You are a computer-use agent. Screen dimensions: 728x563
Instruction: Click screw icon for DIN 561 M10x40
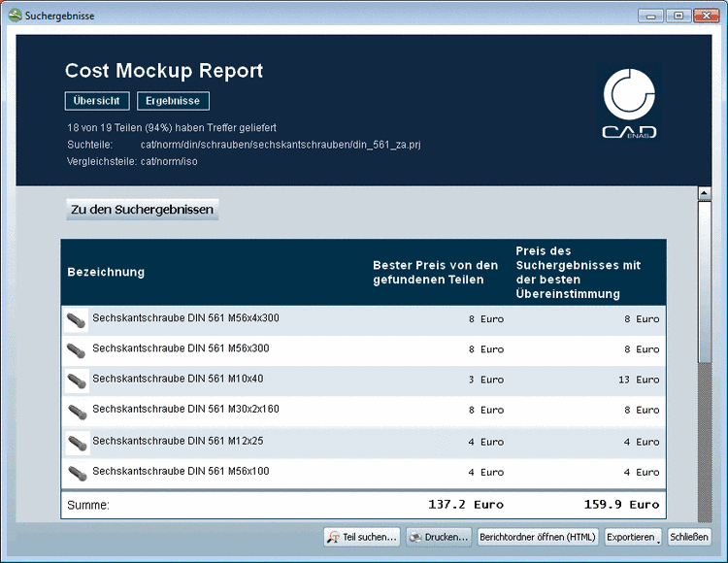tap(76, 381)
